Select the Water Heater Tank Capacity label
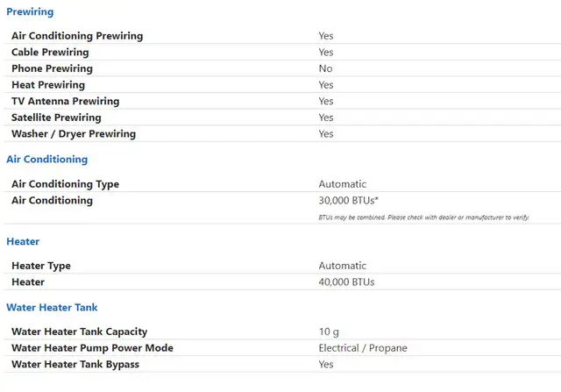The height and width of the screenshot is (392, 561). (80, 331)
